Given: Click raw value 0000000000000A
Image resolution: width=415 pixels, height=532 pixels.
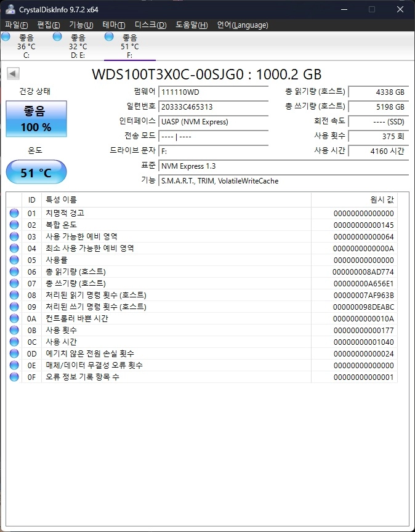Looking at the screenshot, I should [363, 248].
